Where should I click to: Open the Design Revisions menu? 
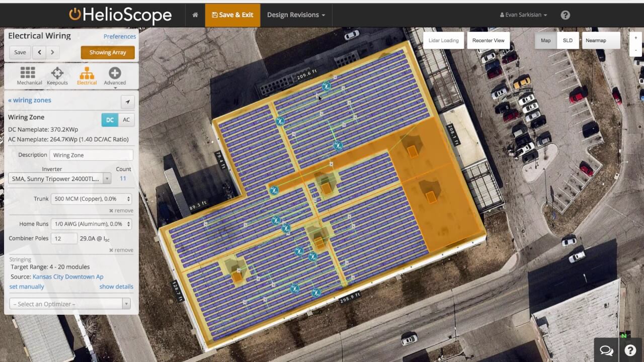tap(296, 15)
